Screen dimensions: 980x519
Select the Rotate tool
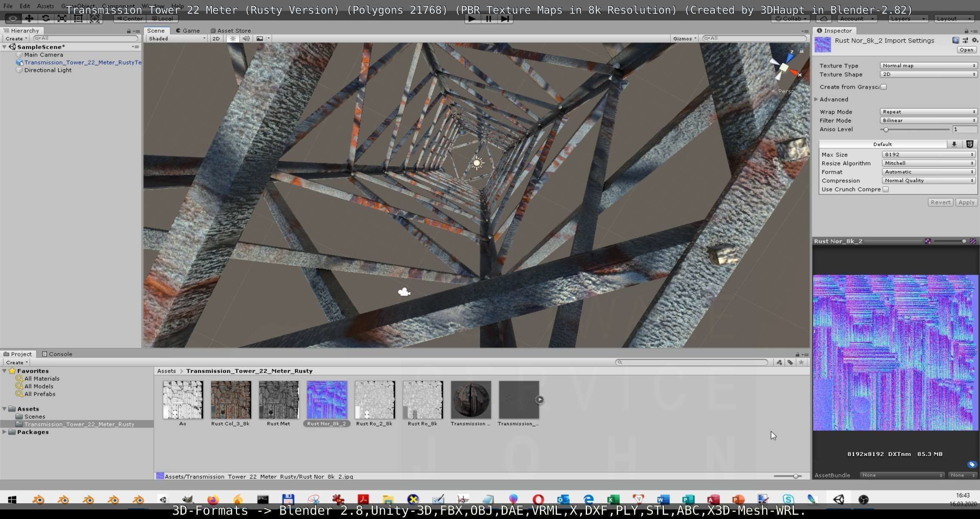[x=45, y=19]
